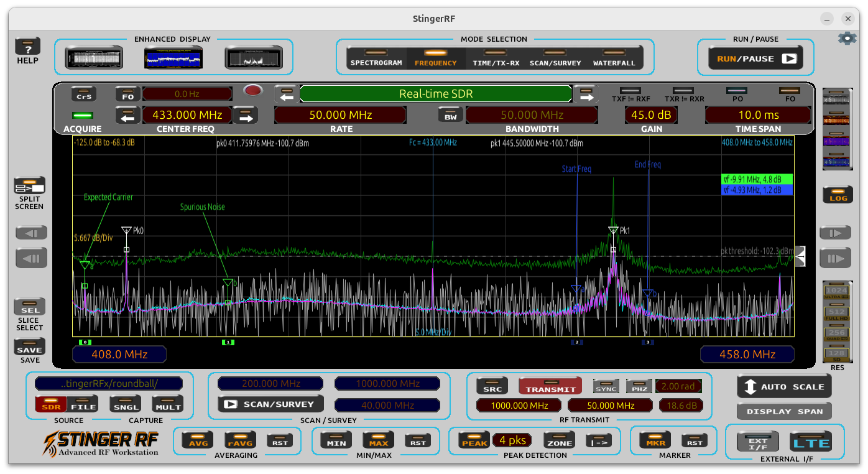This screenshot has width=868, height=474.
Task: Click the AUTO SCALE button
Action: pyautogui.click(x=784, y=386)
